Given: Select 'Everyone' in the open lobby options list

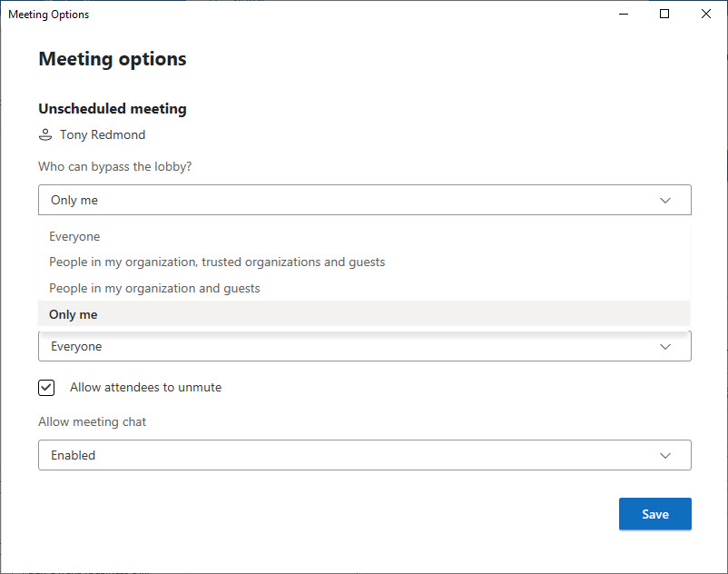Looking at the screenshot, I should [74, 237].
